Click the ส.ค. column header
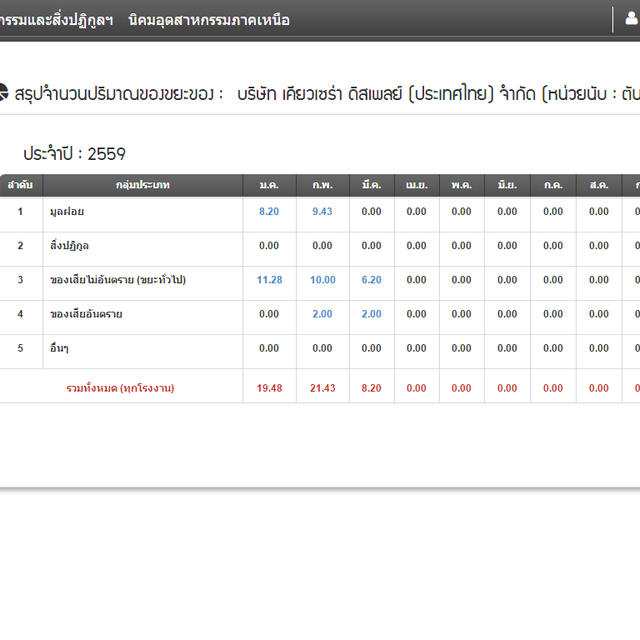The width and height of the screenshot is (640, 640). pos(599,185)
